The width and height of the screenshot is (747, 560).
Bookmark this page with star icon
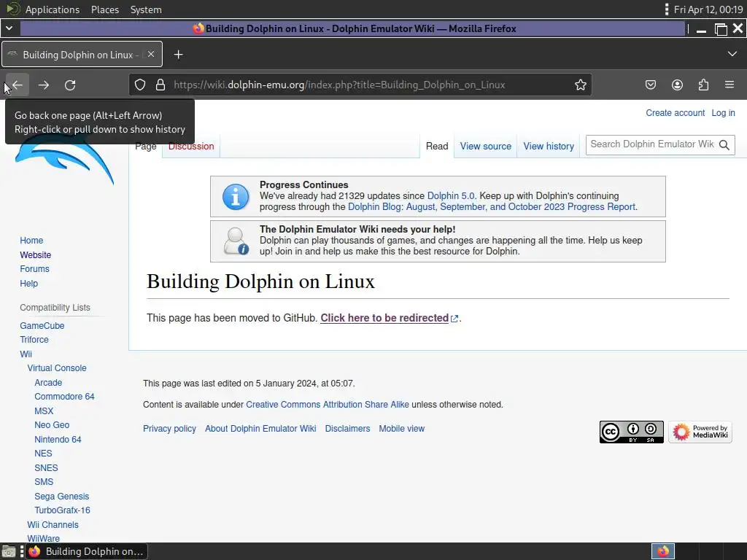pyautogui.click(x=580, y=85)
